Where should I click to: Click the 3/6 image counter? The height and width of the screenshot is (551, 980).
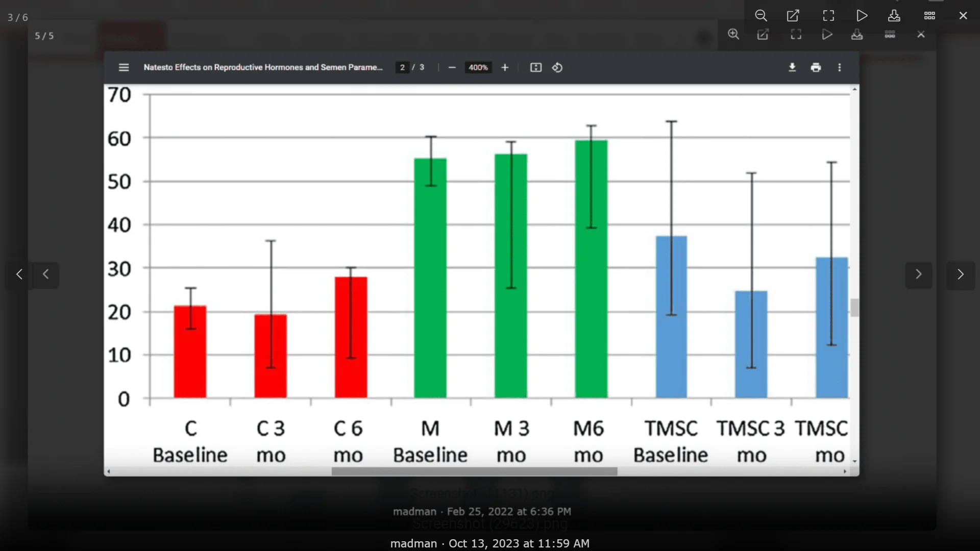17,17
